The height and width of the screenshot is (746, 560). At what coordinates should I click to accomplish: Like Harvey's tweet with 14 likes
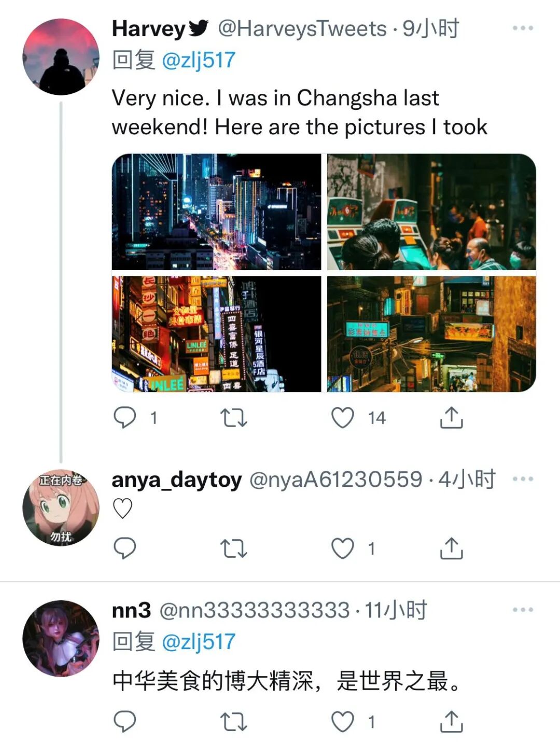pos(343,418)
